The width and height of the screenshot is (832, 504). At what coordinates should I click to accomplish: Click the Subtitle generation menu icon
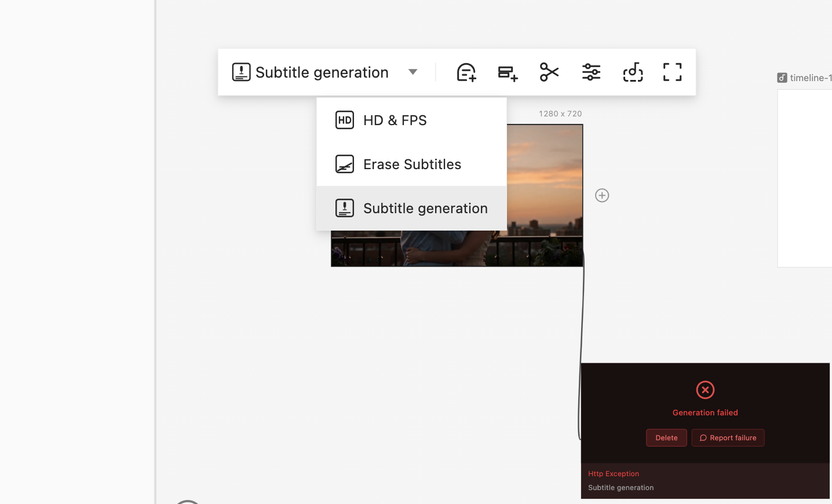pyautogui.click(x=345, y=208)
